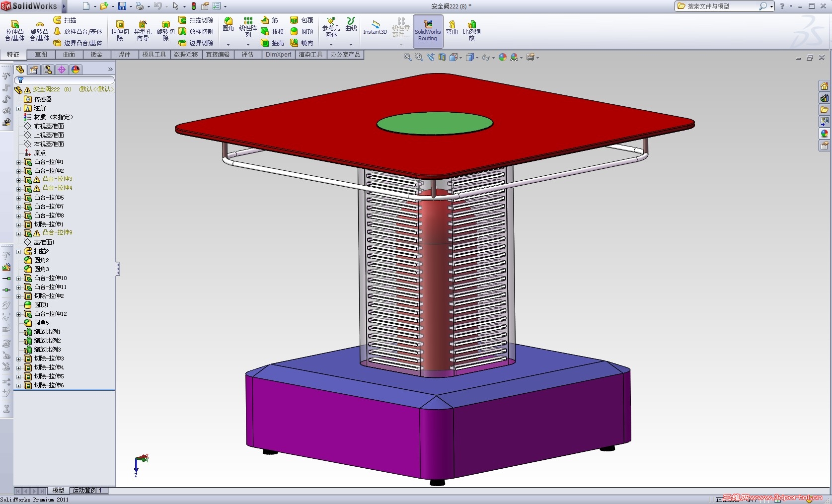The image size is (832, 504).
Task: Expand 凸台-拉伸1 feature node
Action: pyautogui.click(x=19, y=162)
